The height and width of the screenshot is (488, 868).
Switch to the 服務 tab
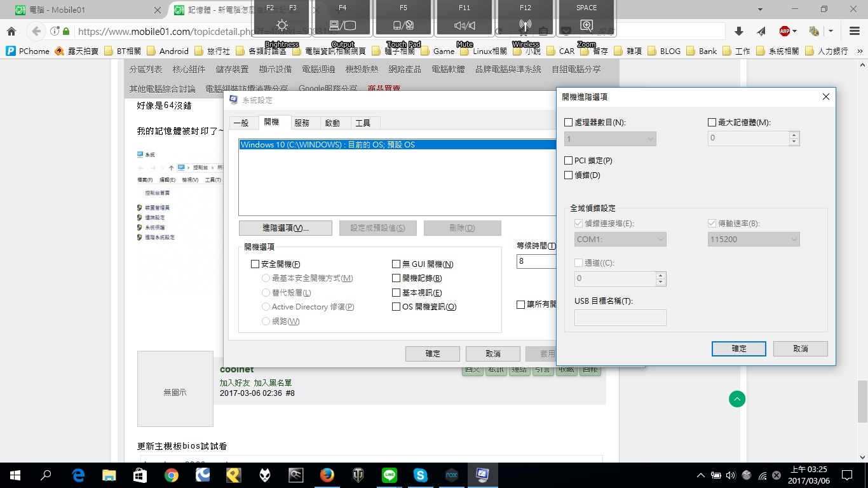tap(302, 123)
